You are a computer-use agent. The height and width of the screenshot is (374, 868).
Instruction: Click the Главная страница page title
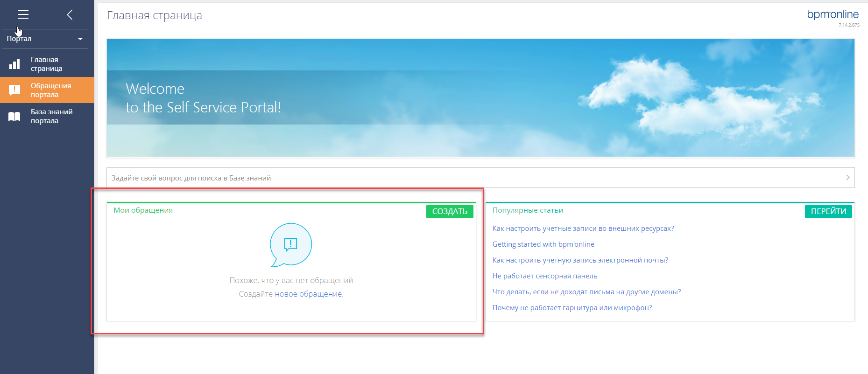tap(155, 15)
